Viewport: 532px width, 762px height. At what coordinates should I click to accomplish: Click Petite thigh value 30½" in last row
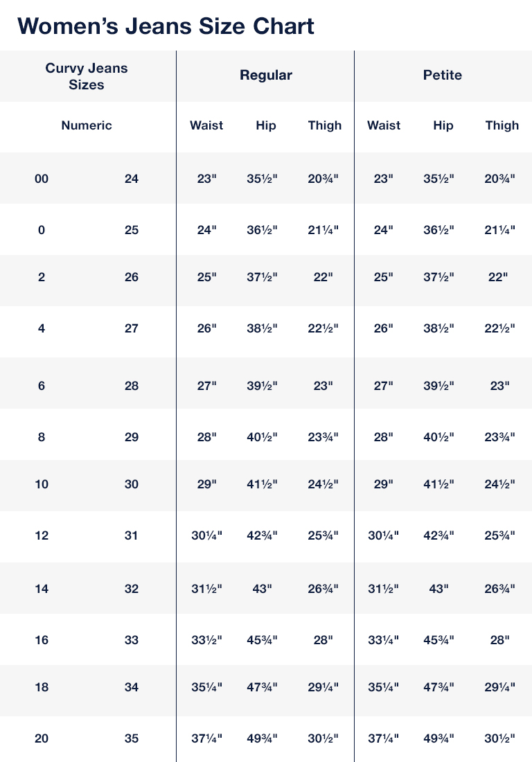[499, 738]
